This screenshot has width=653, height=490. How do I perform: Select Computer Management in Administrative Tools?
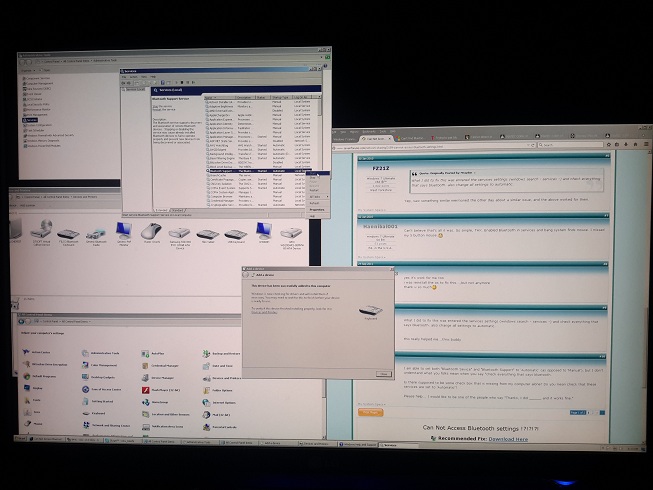[x=37, y=83]
